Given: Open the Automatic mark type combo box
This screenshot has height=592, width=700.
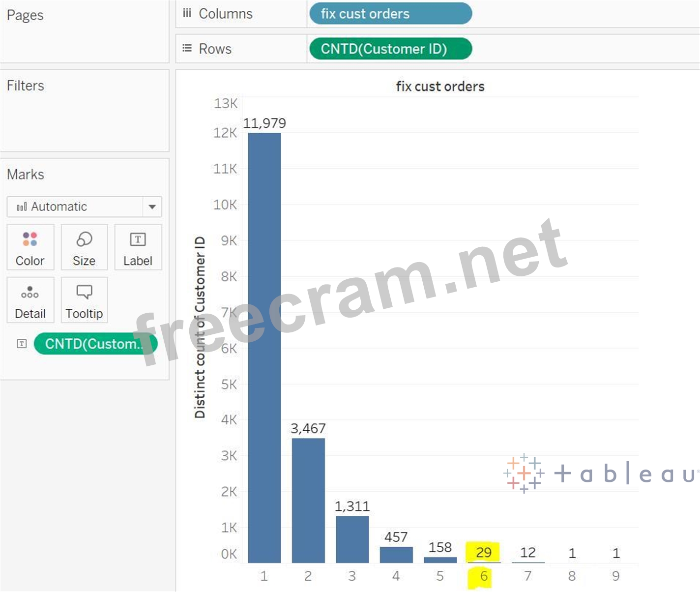Looking at the screenshot, I should [x=75, y=207].
